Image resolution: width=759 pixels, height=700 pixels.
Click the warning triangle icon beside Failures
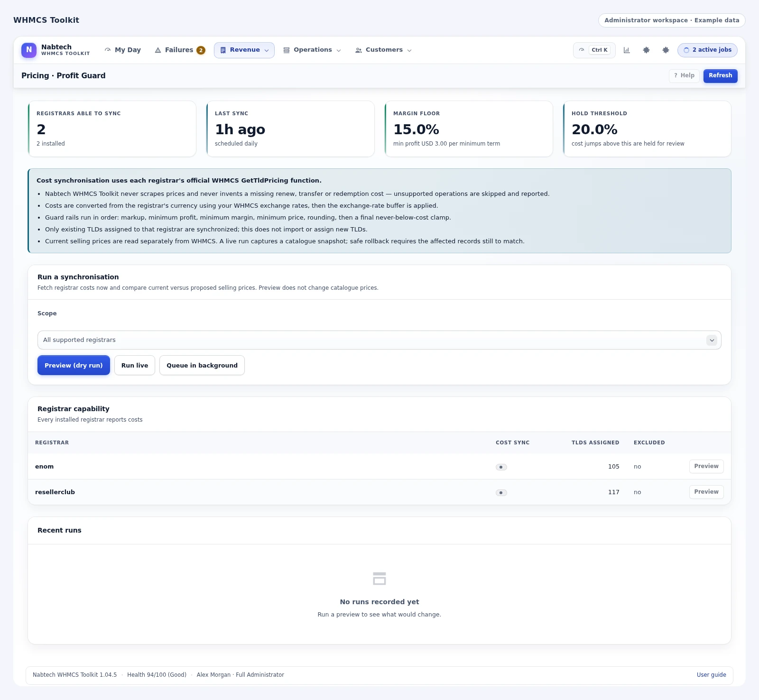tap(158, 50)
